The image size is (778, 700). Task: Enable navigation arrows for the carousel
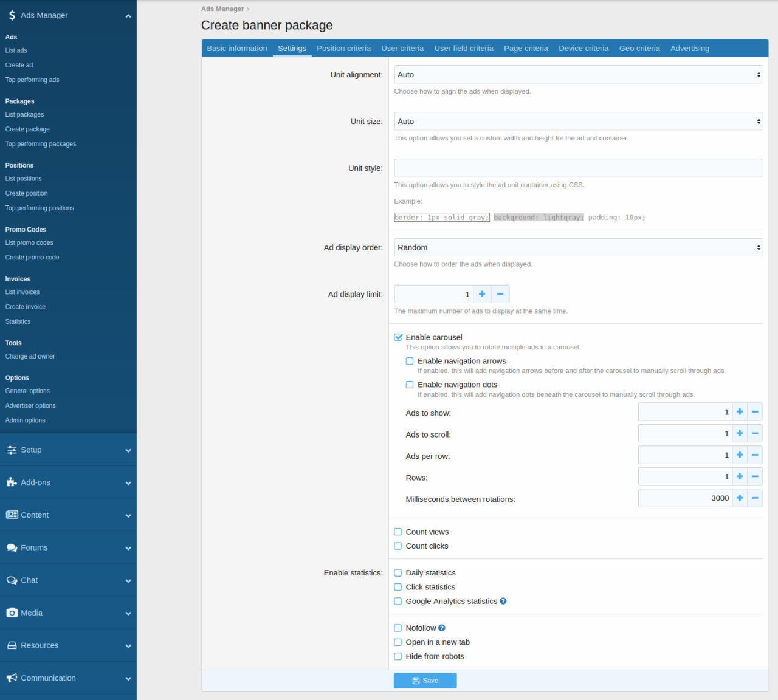(410, 360)
